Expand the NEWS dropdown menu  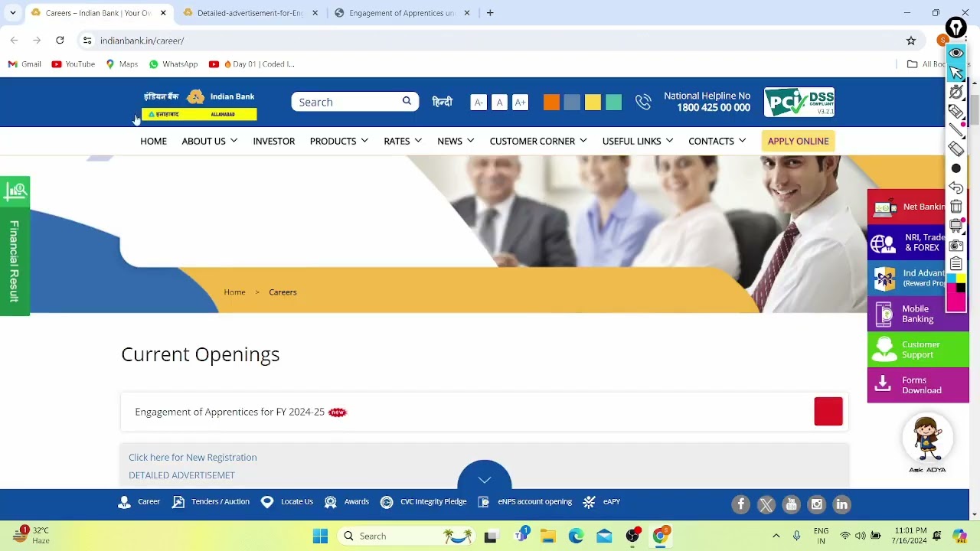point(456,141)
